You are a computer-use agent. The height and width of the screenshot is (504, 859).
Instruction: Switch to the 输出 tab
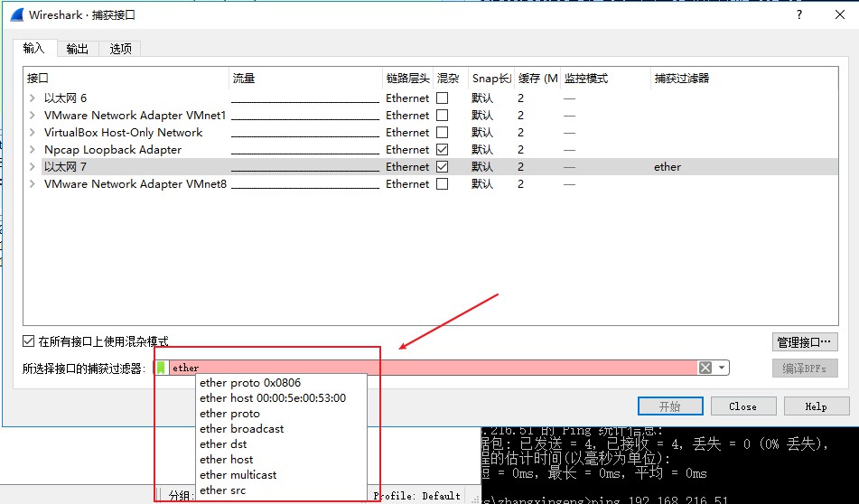point(78,49)
